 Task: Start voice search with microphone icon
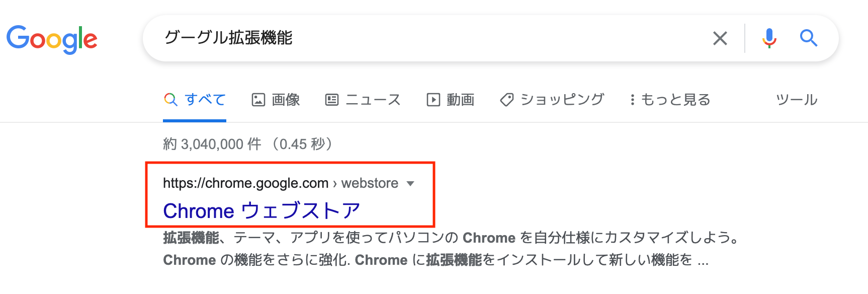(769, 38)
